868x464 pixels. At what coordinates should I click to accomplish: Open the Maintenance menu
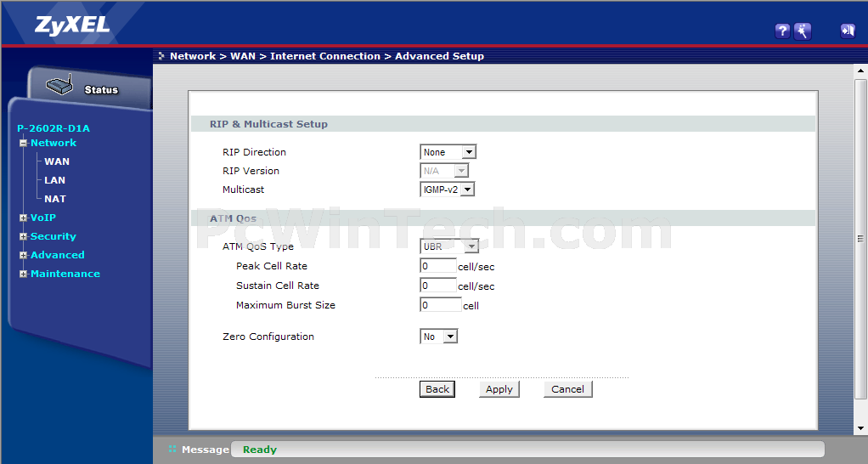pyautogui.click(x=65, y=274)
